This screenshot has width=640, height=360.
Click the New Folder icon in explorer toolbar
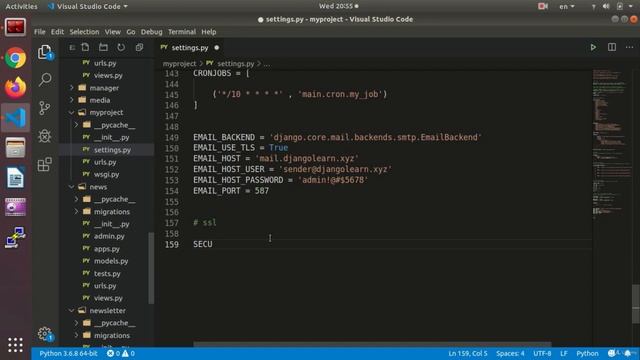click(x=103, y=47)
